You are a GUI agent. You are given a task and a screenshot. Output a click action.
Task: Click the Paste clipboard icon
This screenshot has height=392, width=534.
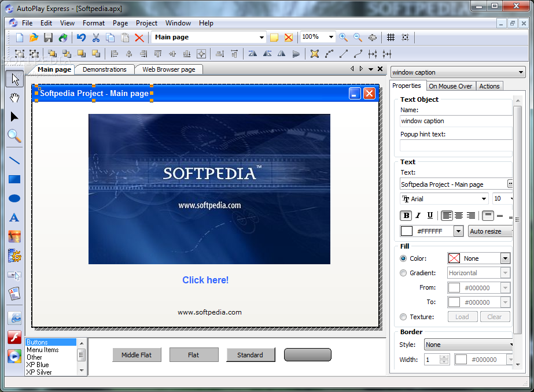[126, 37]
